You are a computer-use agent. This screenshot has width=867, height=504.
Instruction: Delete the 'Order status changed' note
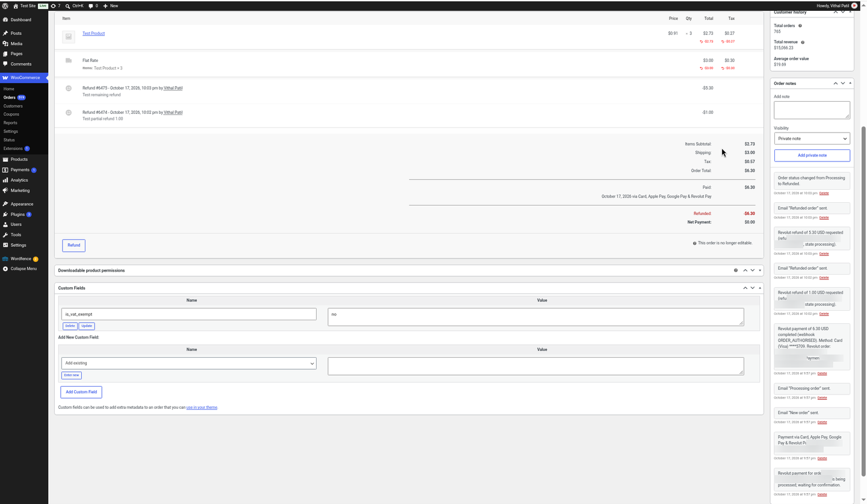824,193
